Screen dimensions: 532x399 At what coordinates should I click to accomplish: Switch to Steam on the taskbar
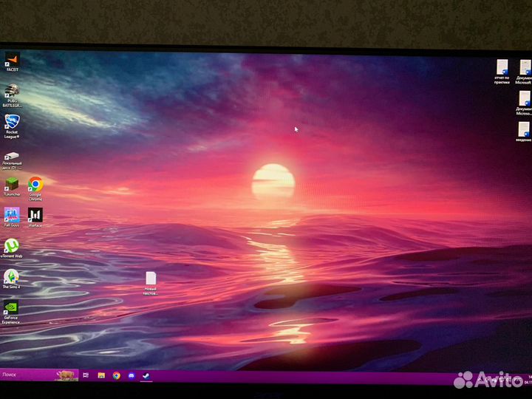(x=146, y=376)
